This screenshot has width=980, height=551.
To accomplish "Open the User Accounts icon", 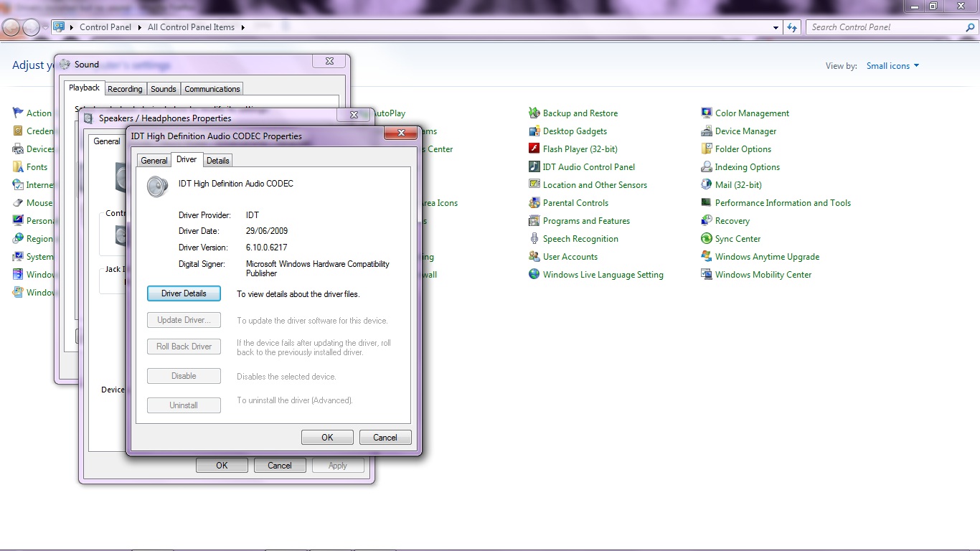I will (x=534, y=257).
